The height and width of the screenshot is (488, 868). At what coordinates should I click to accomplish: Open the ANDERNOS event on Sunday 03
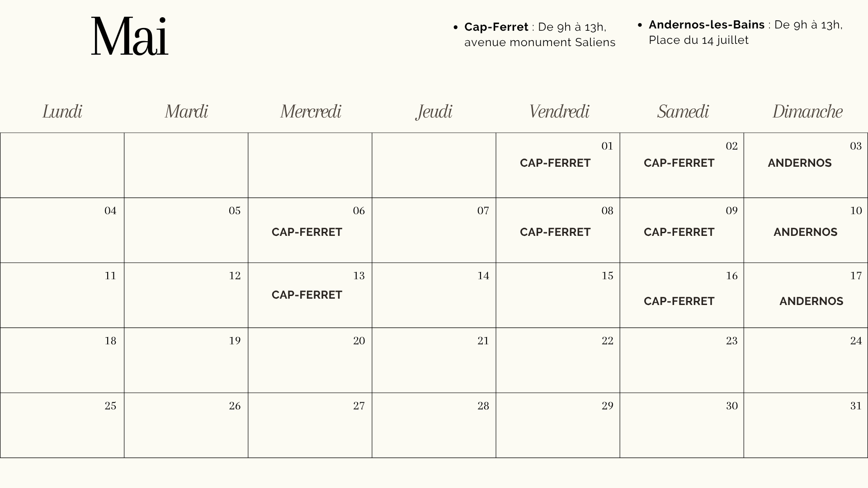coord(799,163)
